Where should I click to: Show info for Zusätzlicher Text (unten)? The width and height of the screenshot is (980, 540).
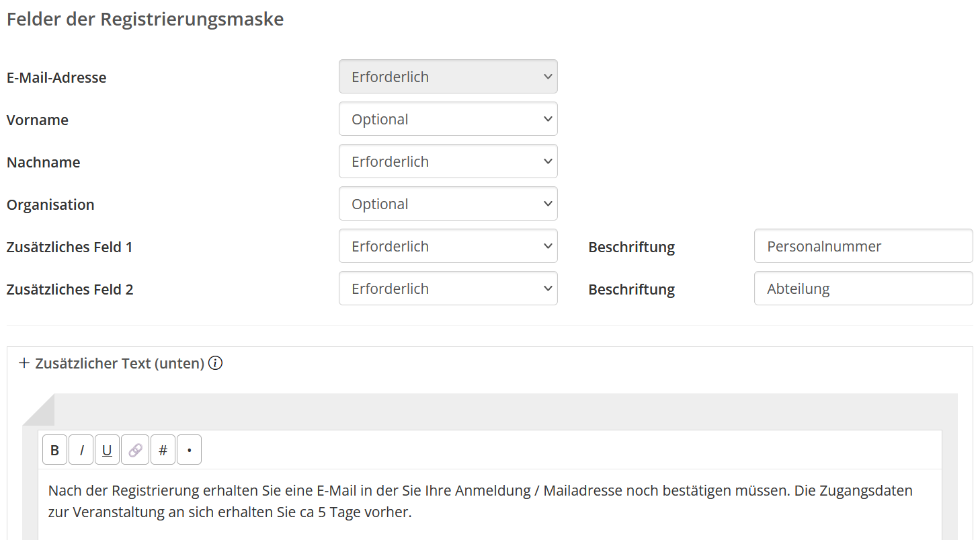[215, 364]
